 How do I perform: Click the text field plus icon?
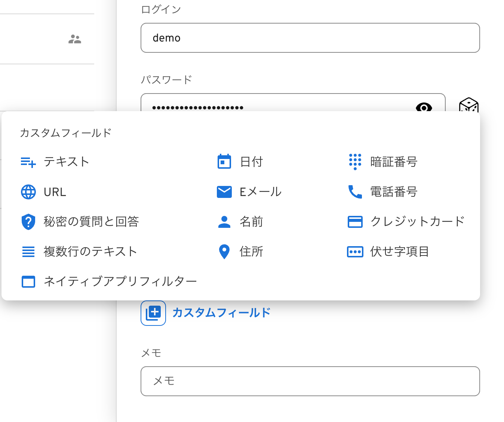(x=28, y=162)
